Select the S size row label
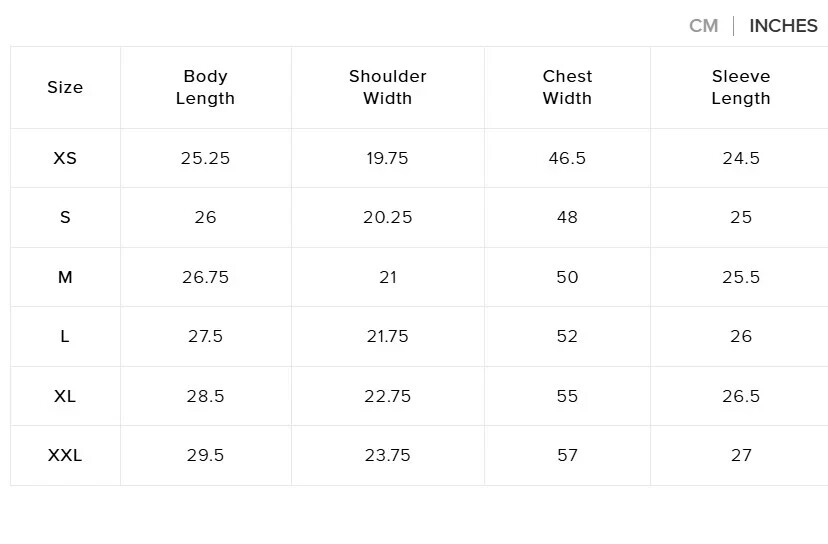 65,217
